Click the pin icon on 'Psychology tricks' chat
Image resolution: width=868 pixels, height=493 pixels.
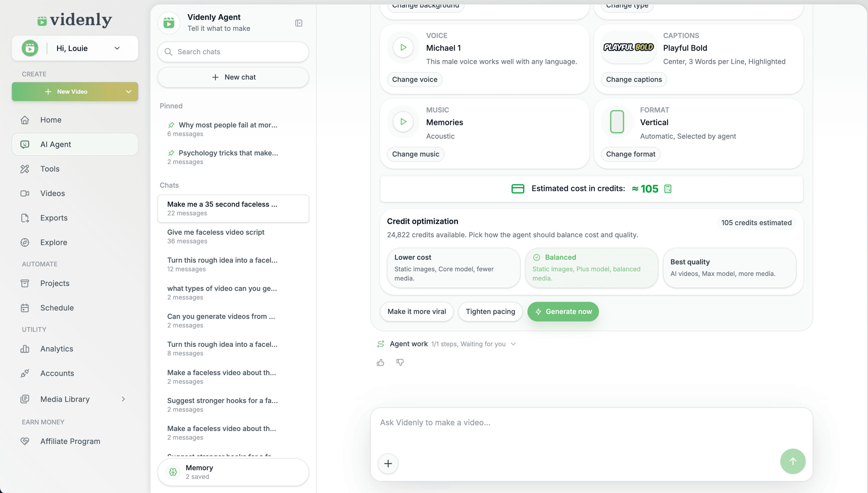tap(171, 153)
